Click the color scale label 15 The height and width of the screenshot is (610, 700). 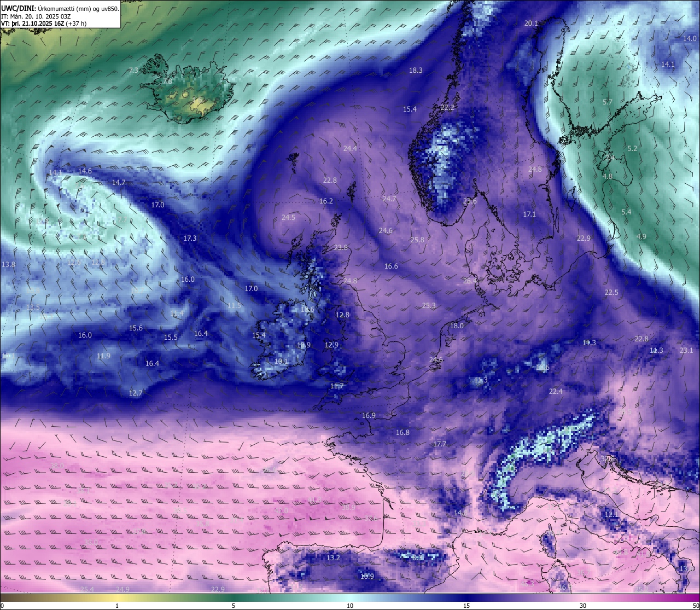point(466,606)
